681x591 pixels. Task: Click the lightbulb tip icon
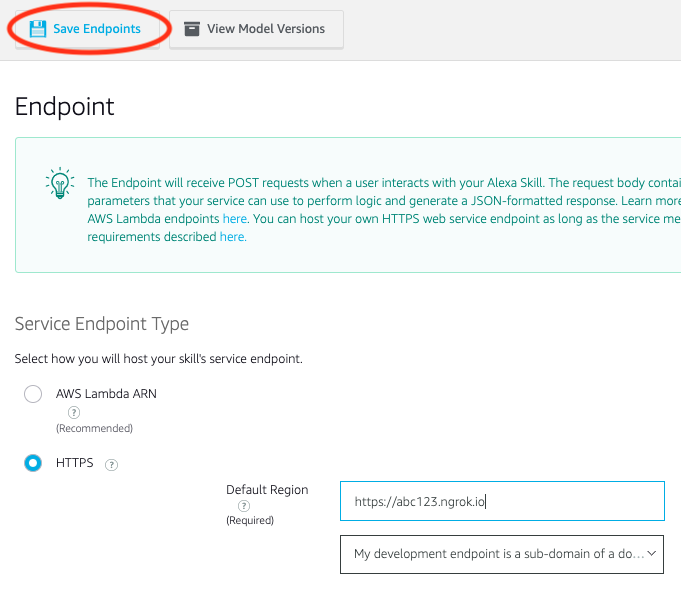pos(59,184)
